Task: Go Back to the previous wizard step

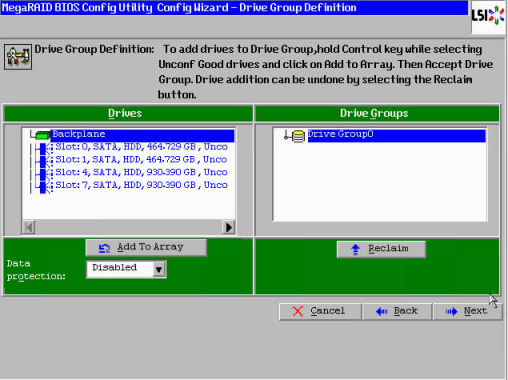Action: [397, 311]
